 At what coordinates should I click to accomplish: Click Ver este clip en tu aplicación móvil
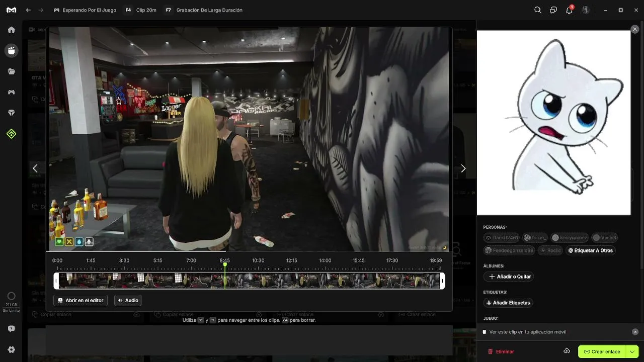528,332
